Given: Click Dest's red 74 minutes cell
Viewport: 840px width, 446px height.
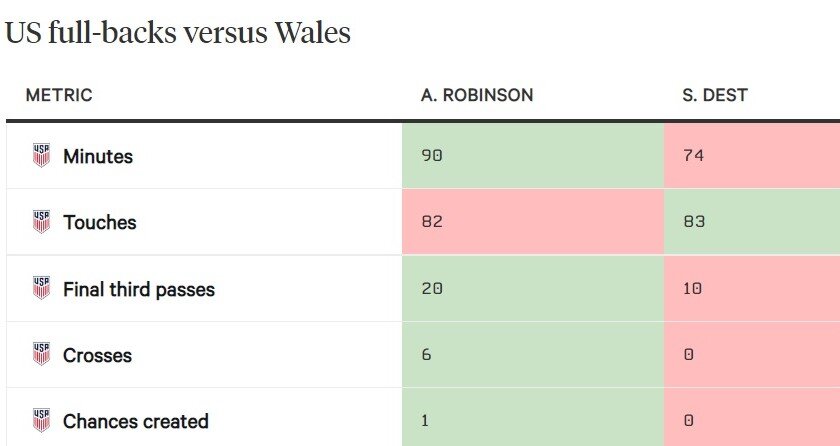Looking at the screenshot, I should (751, 156).
